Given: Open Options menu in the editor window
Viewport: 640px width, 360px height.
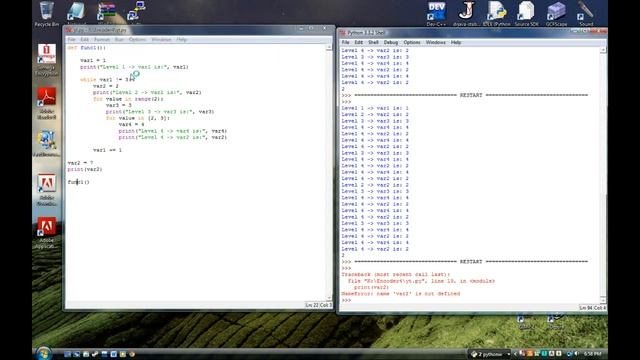Looking at the screenshot, I should pyautogui.click(x=137, y=40).
